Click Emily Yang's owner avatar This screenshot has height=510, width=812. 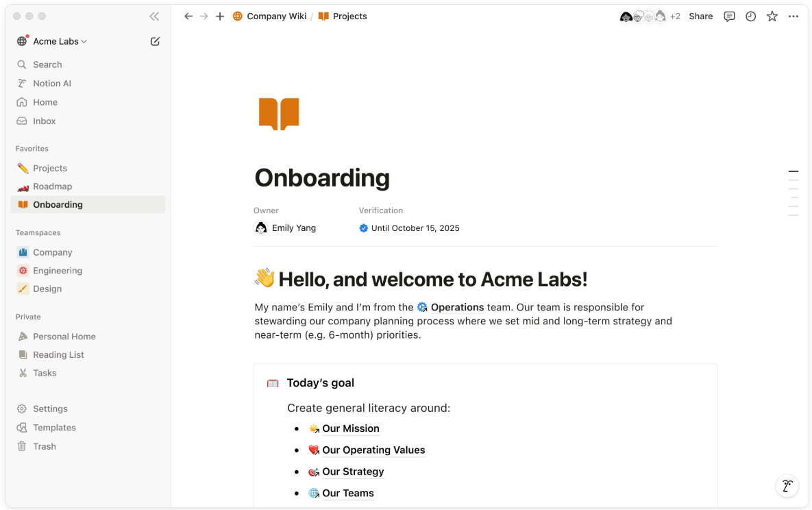261,228
